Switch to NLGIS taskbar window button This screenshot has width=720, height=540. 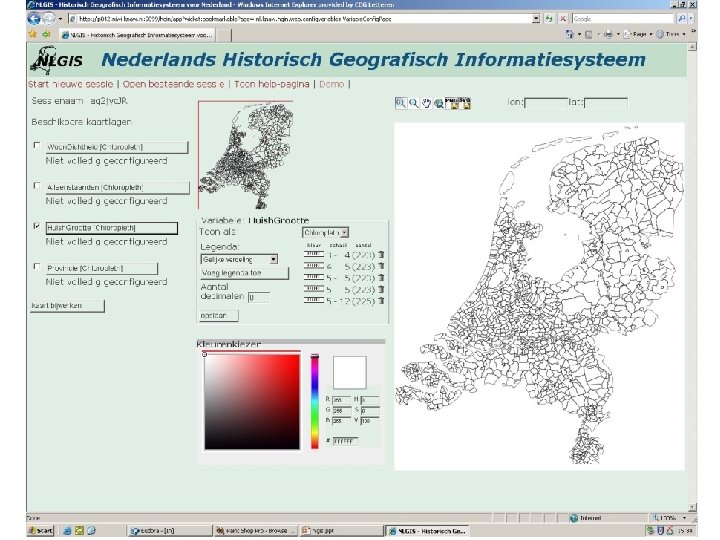pos(428,531)
